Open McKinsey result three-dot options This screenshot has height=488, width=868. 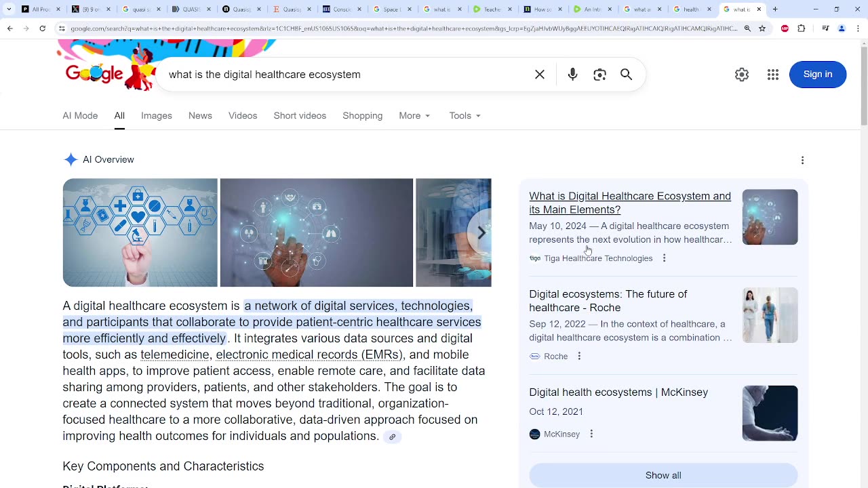click(591, 434)
